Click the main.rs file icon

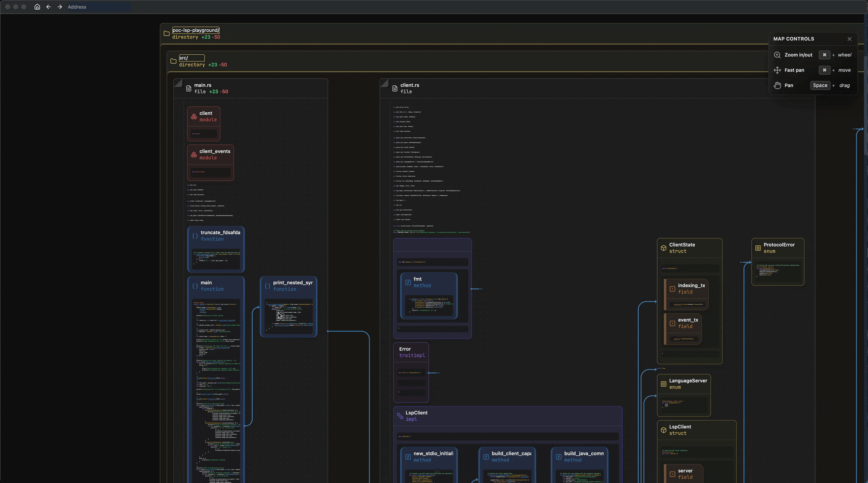(189, 89)
